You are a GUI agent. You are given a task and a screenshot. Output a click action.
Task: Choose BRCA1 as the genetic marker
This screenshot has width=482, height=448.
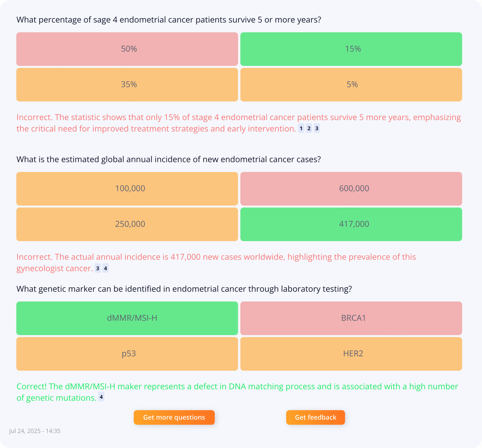point(351,318)
